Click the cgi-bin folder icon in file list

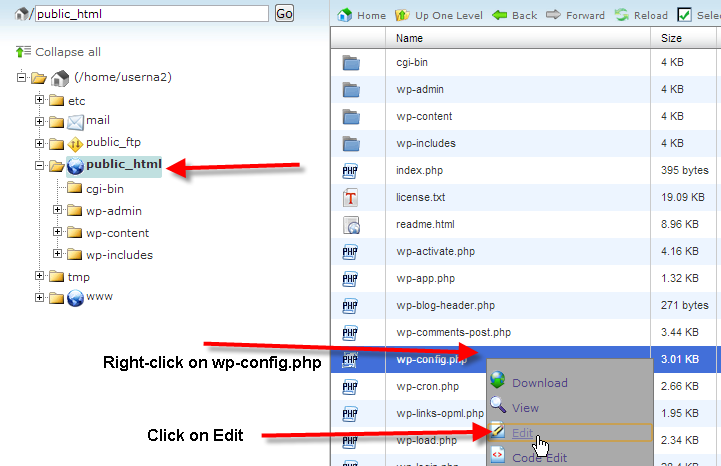coord(351,63)
